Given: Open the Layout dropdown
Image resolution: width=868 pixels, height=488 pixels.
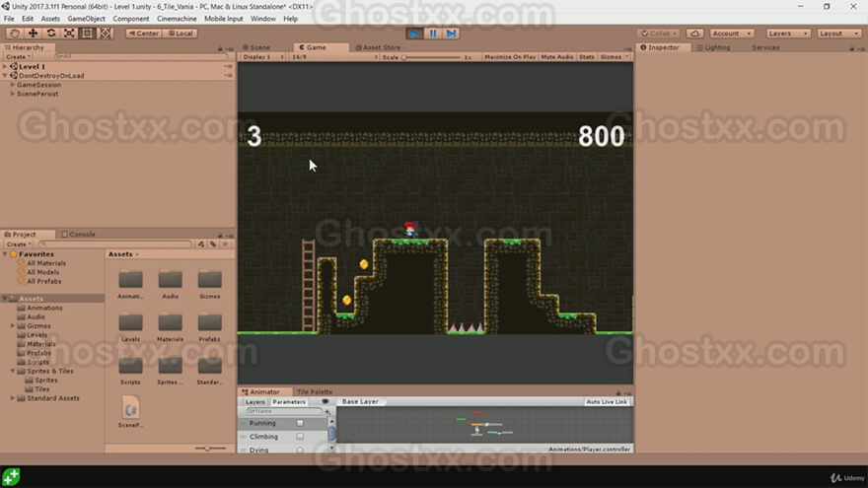Looking at the screenshot, I should (x=839, y=34).
